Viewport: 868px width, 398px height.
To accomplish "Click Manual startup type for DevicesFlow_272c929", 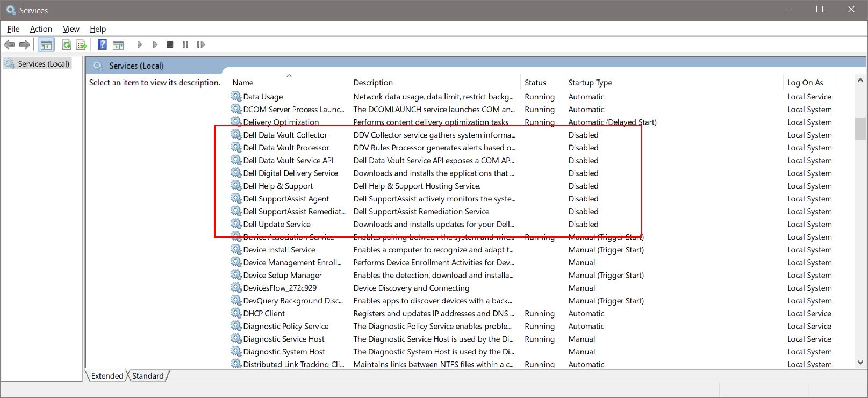I will pos(582,288).
